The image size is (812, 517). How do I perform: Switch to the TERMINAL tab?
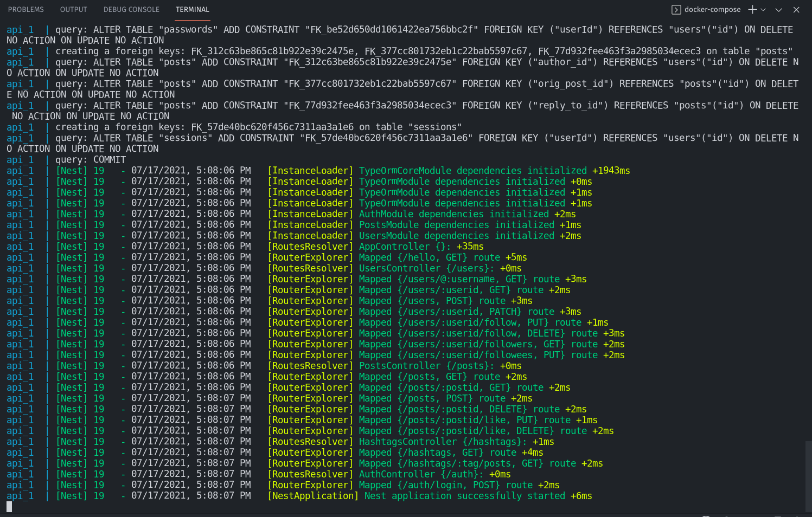[192, 9]
